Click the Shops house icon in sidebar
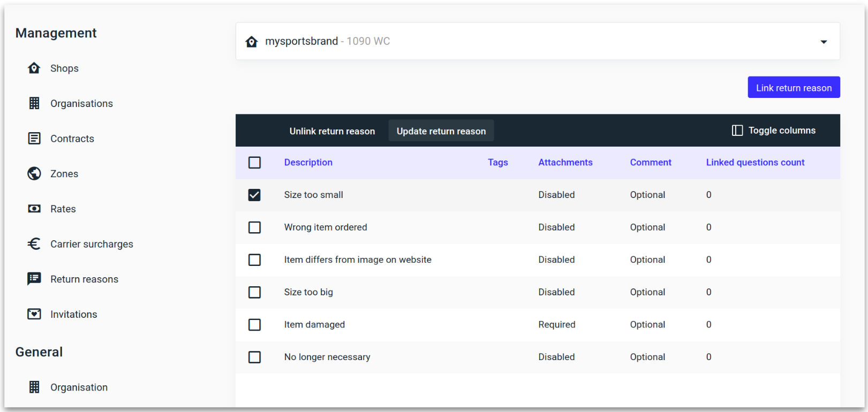This screenshot has width=868, height=412. [x=34, y=68]
